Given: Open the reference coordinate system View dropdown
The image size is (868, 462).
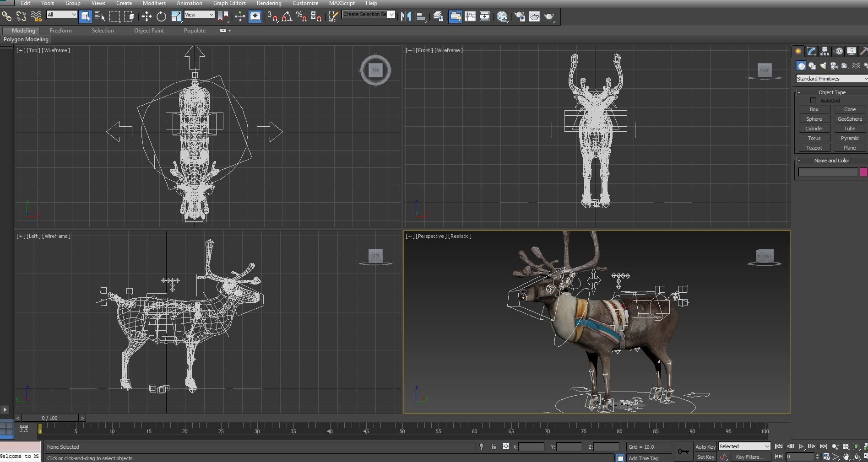Looking at the screenshot, I should point(199,15).
